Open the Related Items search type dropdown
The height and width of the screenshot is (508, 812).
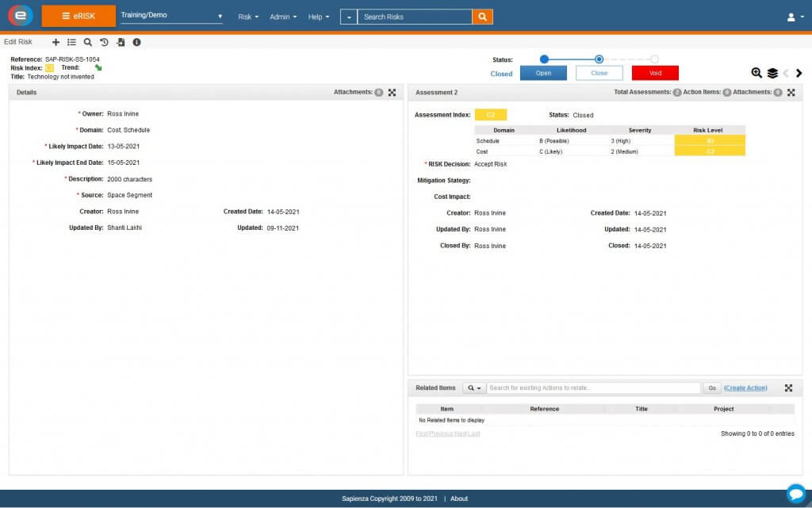(x=474, y=388)
